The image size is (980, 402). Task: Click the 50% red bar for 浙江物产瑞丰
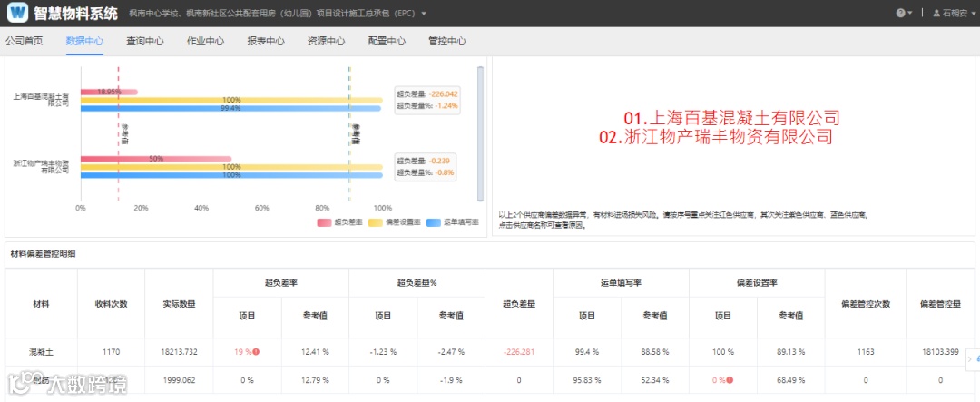156,159
